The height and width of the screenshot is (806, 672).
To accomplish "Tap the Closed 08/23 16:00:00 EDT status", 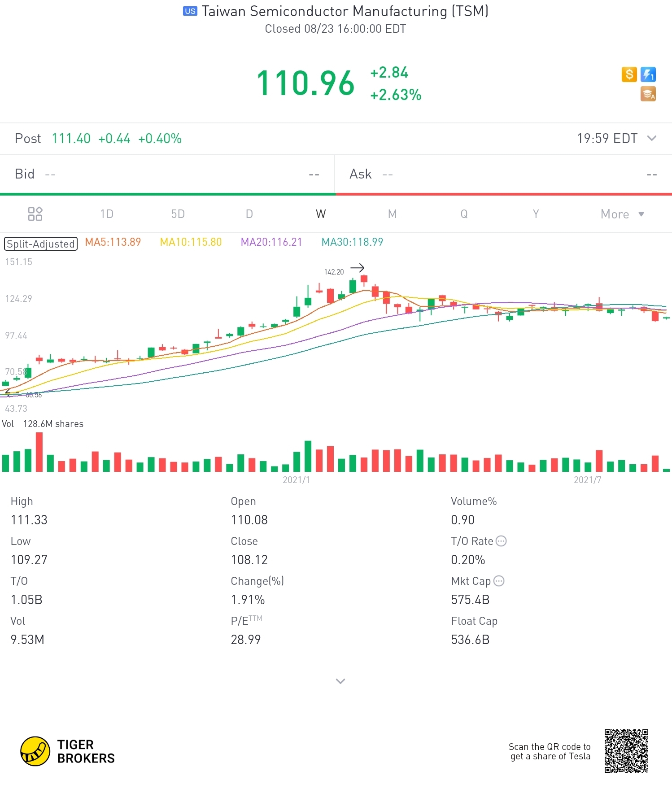I will coord(336,29).
